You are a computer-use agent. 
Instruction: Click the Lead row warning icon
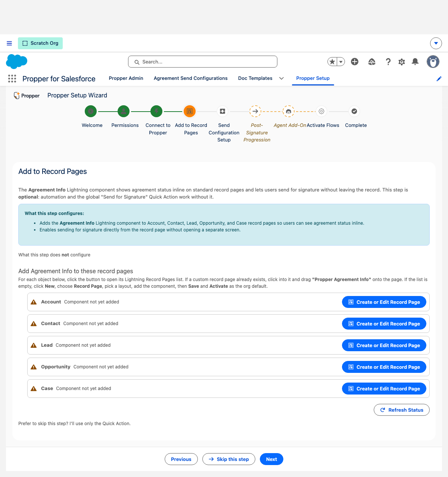click(x=34, y=345)
